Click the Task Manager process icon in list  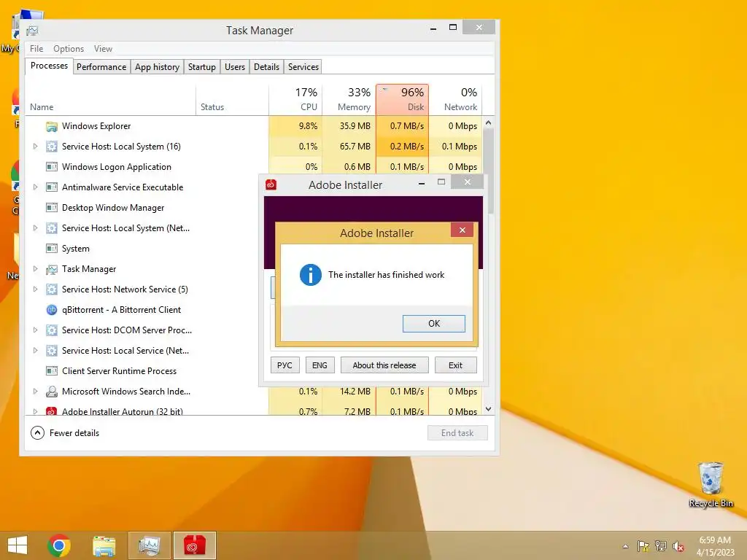coord(52,269)
